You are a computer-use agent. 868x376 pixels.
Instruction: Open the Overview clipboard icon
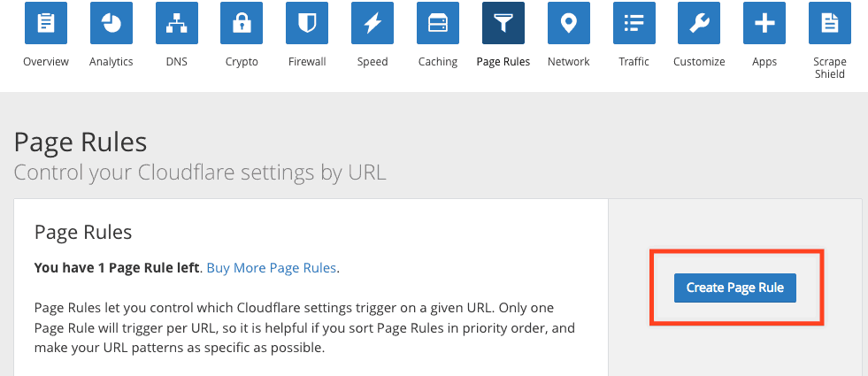click(46, 23)
